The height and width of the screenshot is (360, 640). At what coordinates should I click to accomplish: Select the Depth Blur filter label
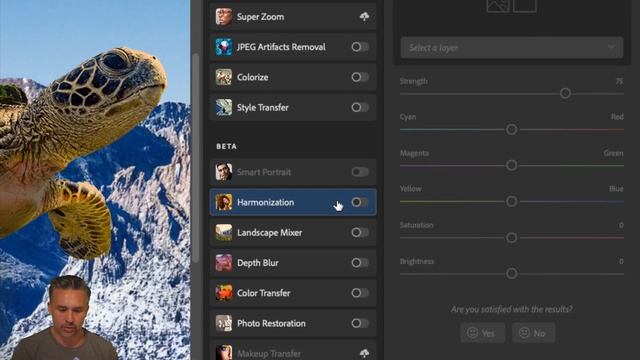[x=258, y=262]
